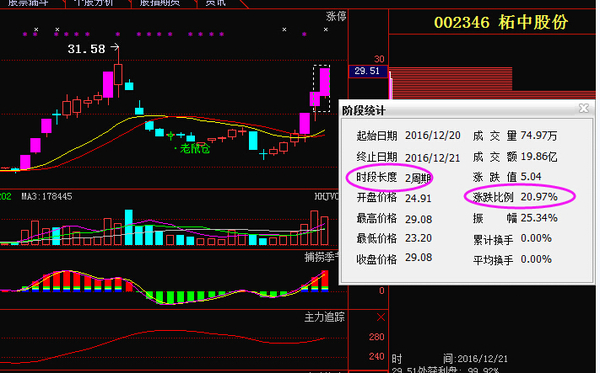Screen dimensions: 600x373
Task: Select the 开盘价格 value 24.91
Action: point(418,198)
